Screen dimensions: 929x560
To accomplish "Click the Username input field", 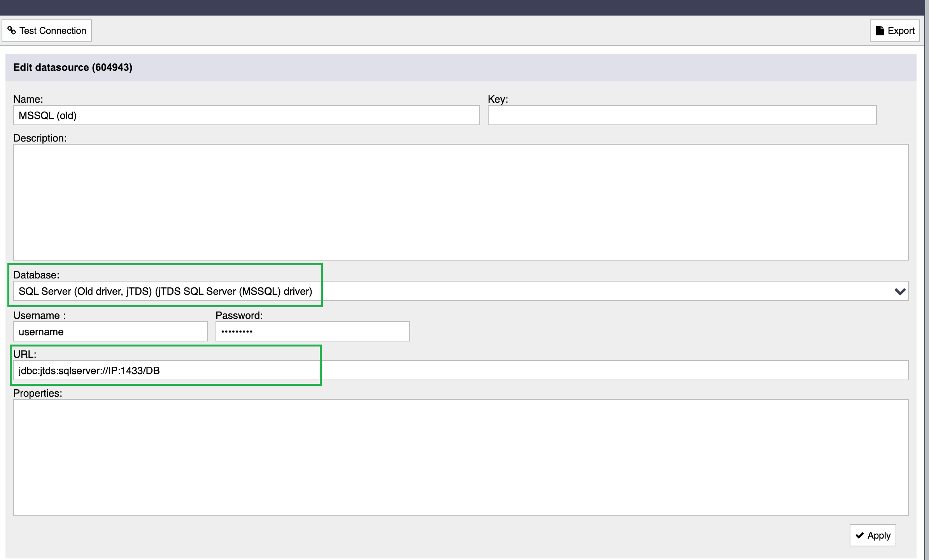I will (x=110, y=332).
